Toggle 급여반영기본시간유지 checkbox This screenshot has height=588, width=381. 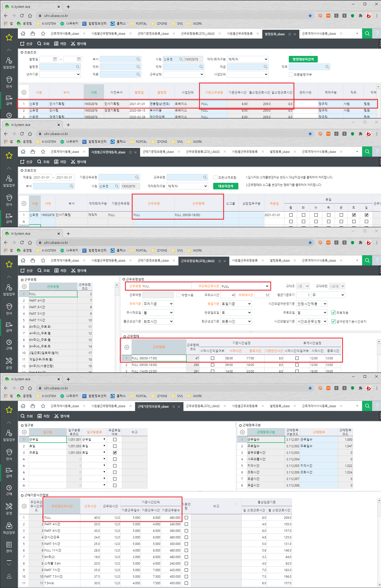point(333,321)
